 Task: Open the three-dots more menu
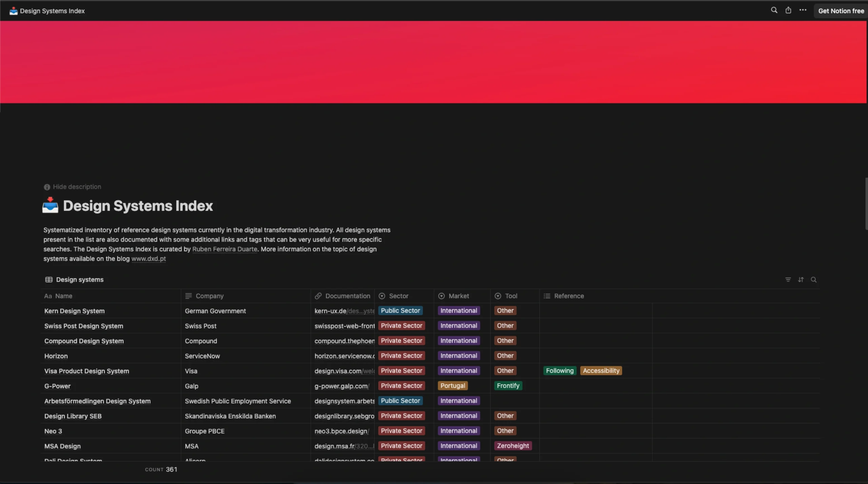pyautogui.click(x=803, y=10)
